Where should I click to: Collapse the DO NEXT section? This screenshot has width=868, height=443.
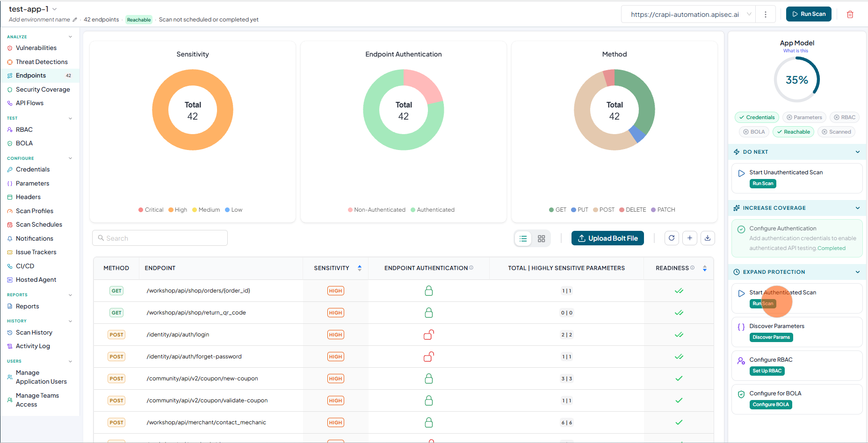[x=858, y=152]
